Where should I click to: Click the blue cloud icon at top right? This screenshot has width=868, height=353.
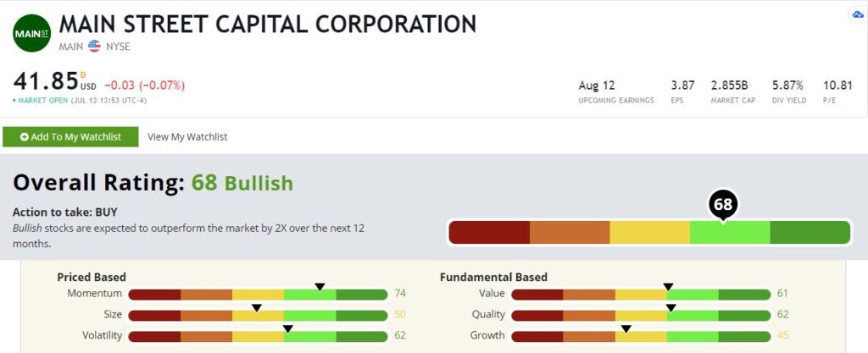tap(858, 14)
